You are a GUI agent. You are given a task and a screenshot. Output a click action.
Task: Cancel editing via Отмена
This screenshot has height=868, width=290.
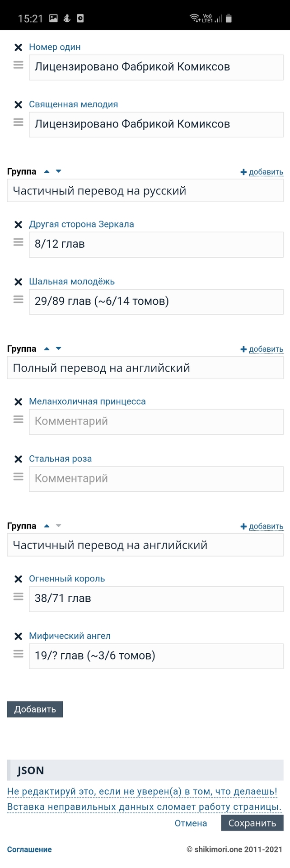click(191, 823)
